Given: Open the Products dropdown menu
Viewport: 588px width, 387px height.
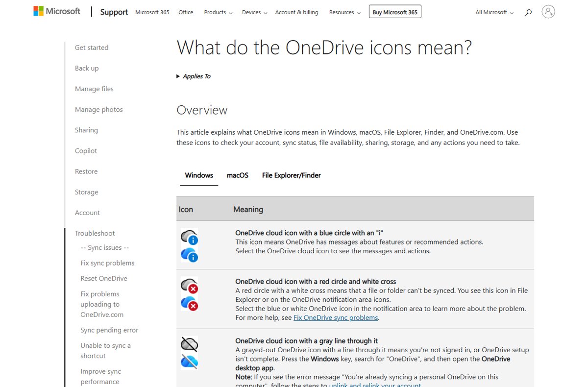Looking at the screenshot, I should pyautogui.click(x=218, y=12).
